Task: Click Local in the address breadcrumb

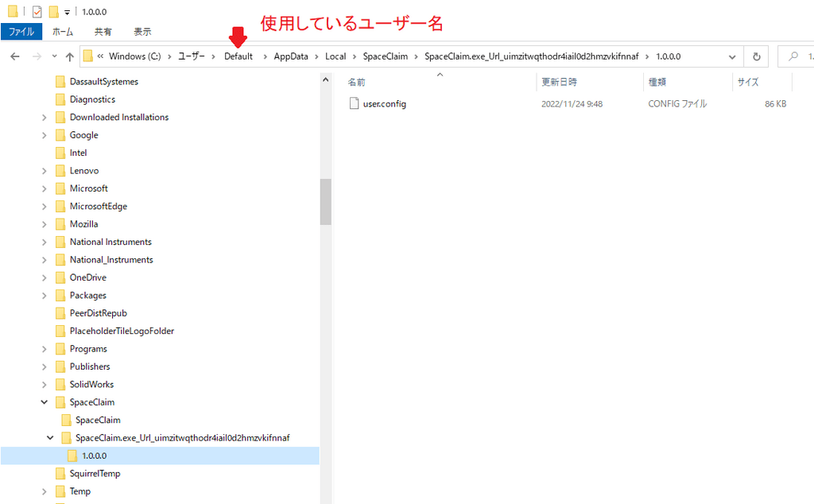Action: 335,56
